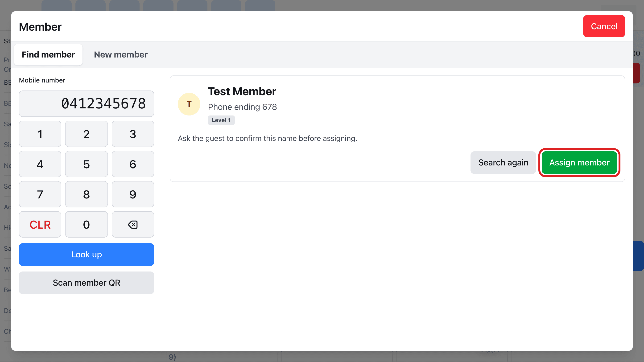Click the "Member" dialog title
644x362 pixels.
tap(40, 26)
